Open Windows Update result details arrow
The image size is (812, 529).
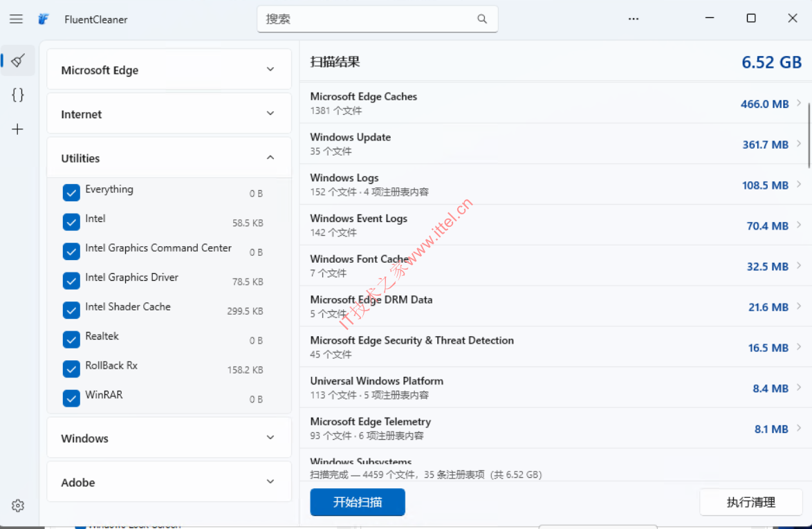click(x=799, y=143)
